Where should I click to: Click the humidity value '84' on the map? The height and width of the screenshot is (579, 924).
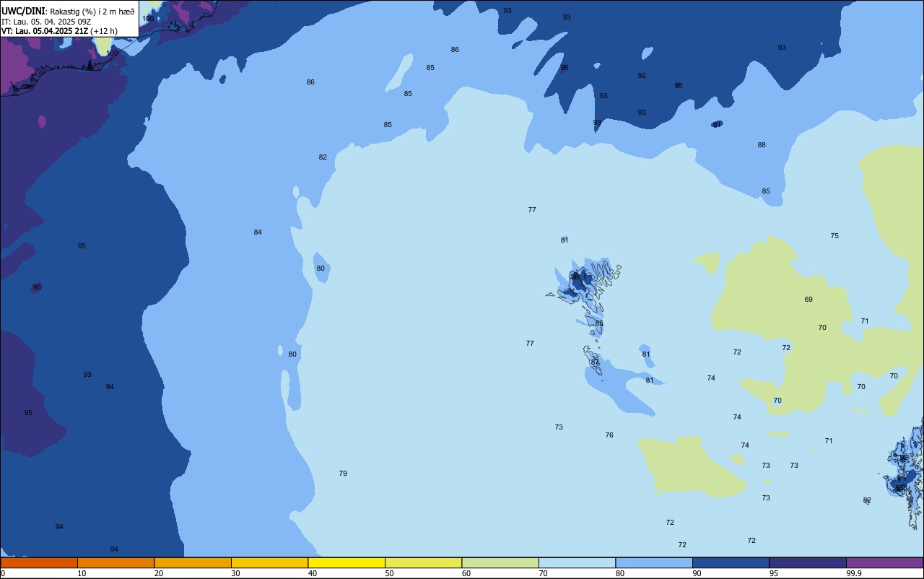click(258, 232)
